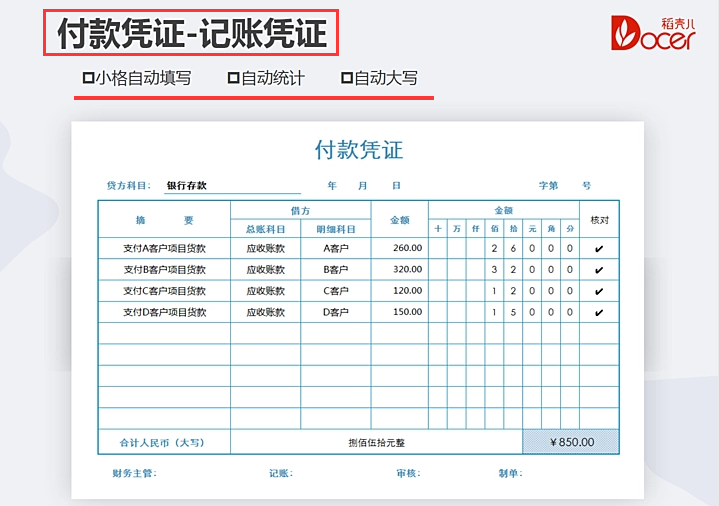The height and width of the screenshot is (506, 719).
Task: Select the 捌佰伍拾元整 total cell
Action: (x=376, y=442)
